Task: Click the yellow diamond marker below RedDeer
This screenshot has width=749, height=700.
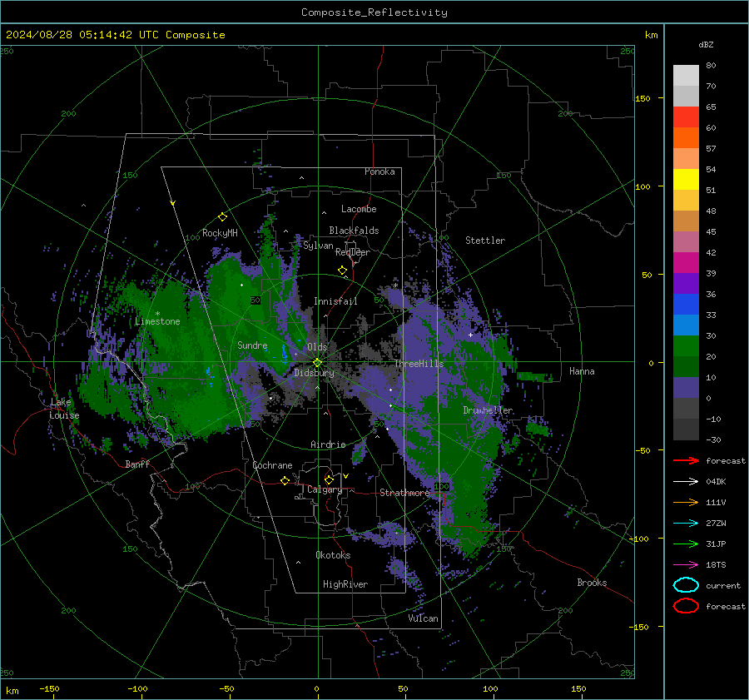Action: point(342,271)
